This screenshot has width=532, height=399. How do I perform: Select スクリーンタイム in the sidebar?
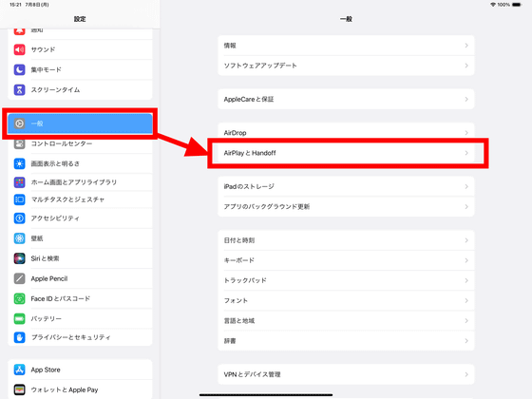point(80,90)
